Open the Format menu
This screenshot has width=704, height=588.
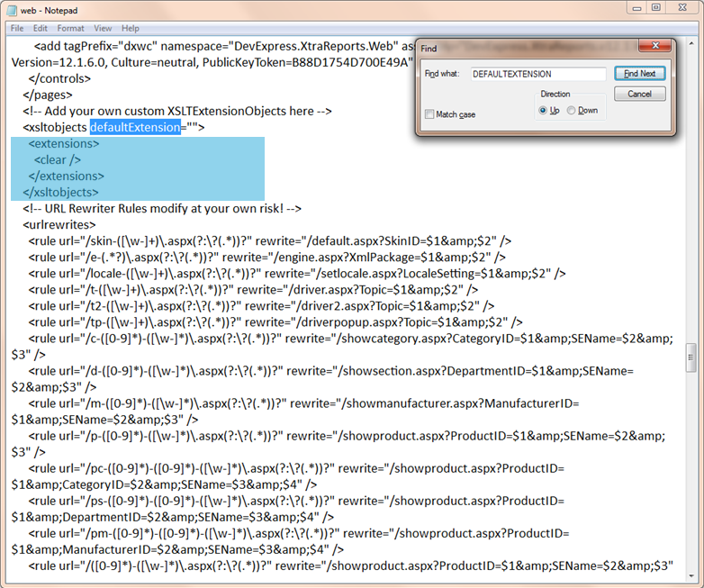pyautogui.click(x=70, y=28)
